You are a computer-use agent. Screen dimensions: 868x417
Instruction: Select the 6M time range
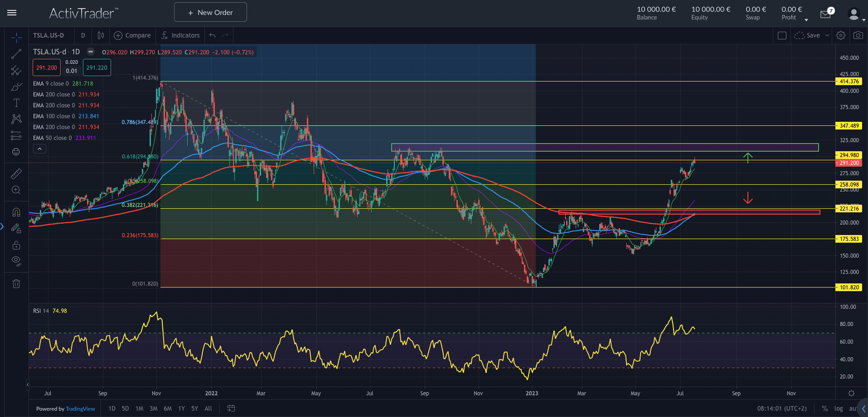[168, 408]
